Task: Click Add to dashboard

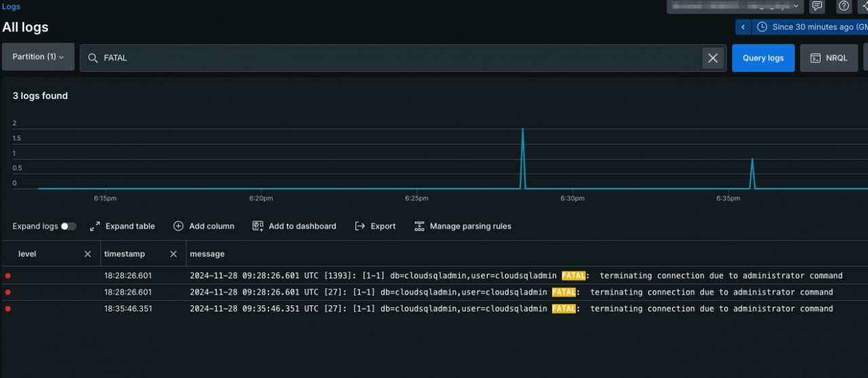Action: point(294,226)
